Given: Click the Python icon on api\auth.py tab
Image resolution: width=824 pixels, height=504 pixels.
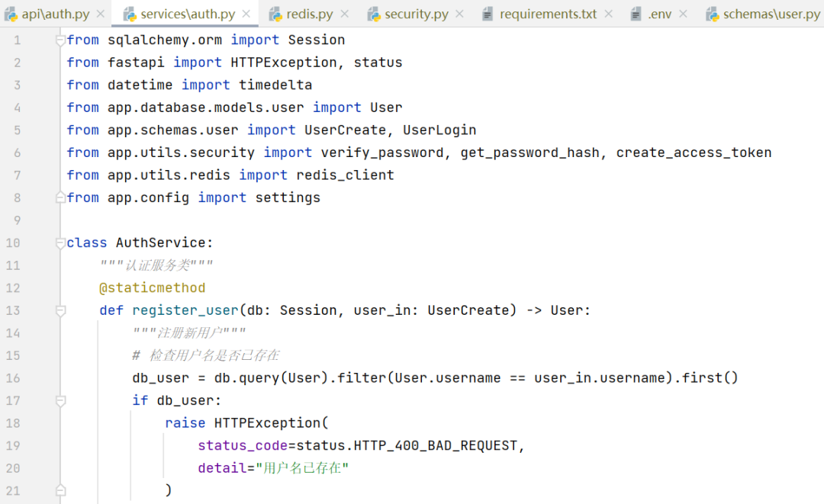Looking at the screenshot, I should tap(11, 13).
